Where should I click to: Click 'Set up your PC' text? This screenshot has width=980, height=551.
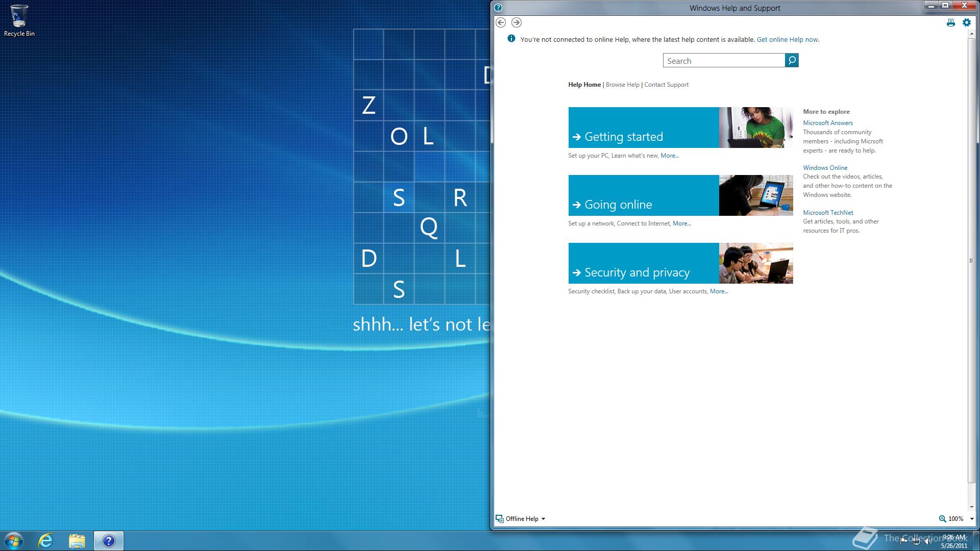click(x=588, y=156)
